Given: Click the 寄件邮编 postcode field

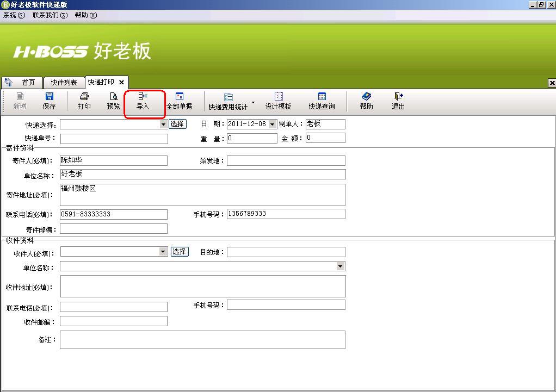Looking at the screenshot, I should [x=114, y=228].
